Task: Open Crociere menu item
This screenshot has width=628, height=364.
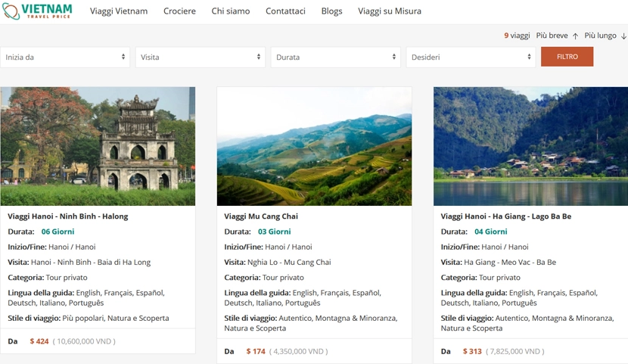Action: coord(179,11)
